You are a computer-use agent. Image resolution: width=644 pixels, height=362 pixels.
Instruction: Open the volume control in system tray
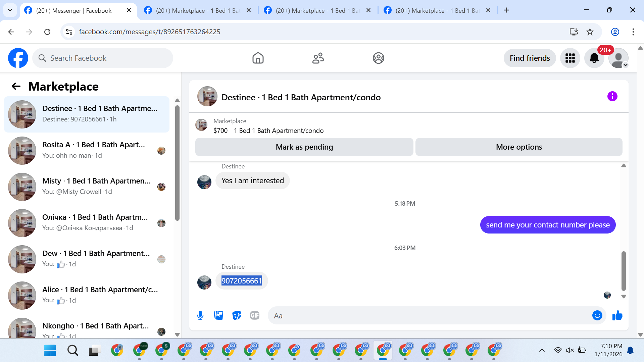[x=569, y=350]
